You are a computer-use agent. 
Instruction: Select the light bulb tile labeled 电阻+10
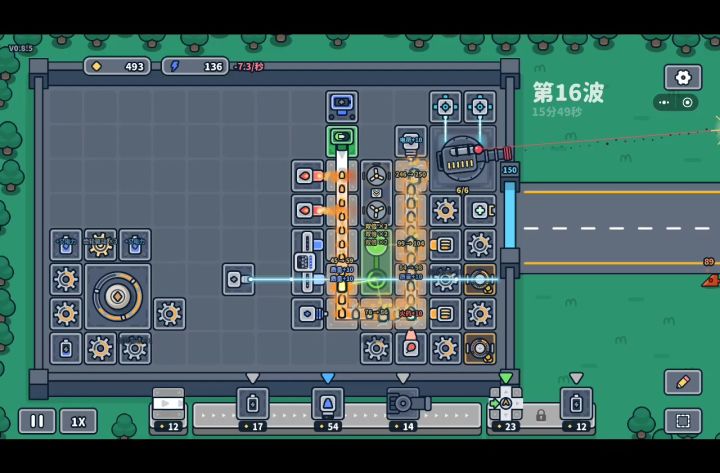click(x=411, y=141)
